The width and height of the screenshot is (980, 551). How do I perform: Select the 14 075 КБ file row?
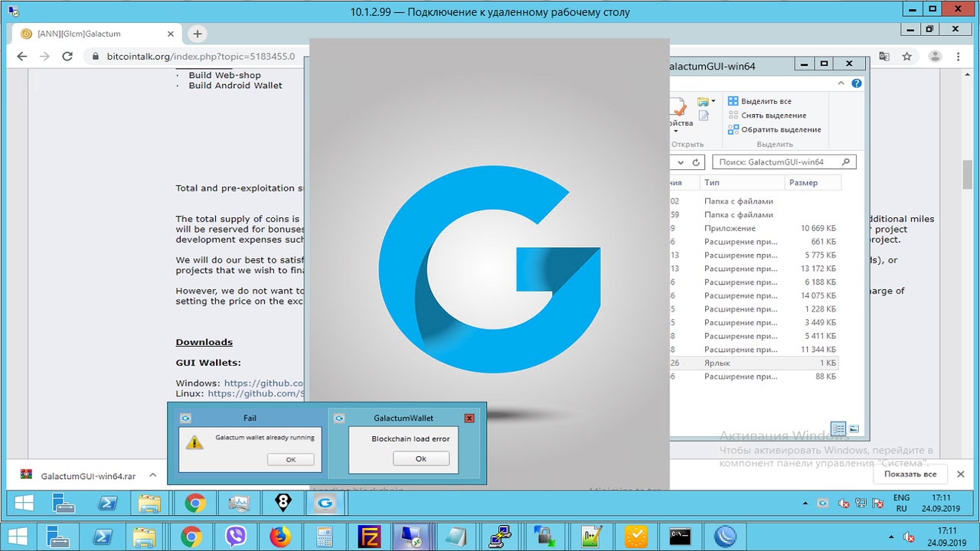point(754,295)
